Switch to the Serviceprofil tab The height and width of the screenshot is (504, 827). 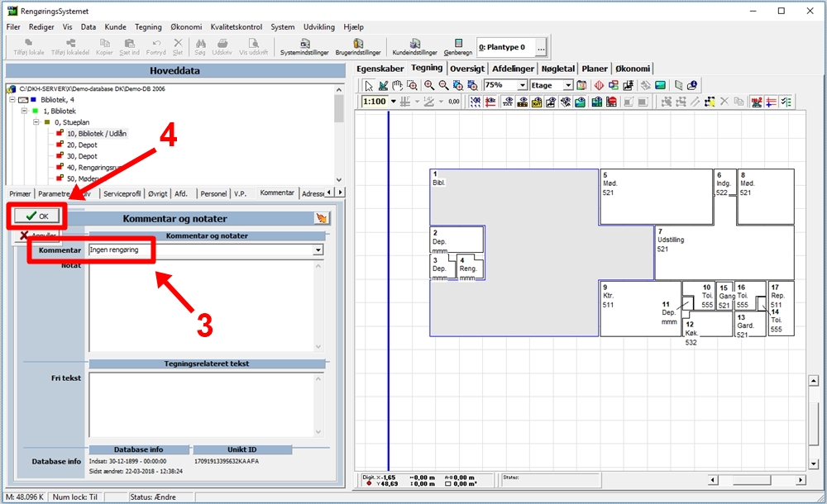pos(122,193)
